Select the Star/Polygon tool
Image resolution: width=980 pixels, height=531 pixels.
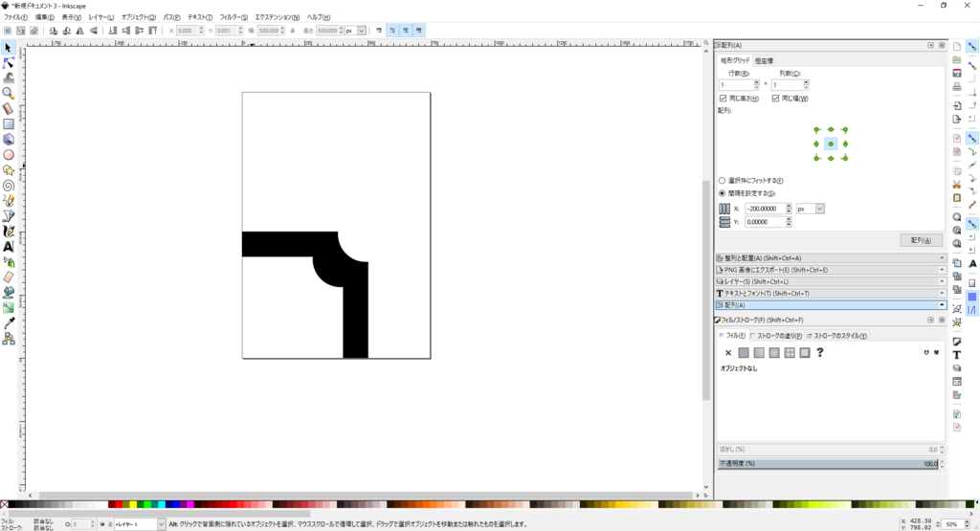(x=9, y=170)
